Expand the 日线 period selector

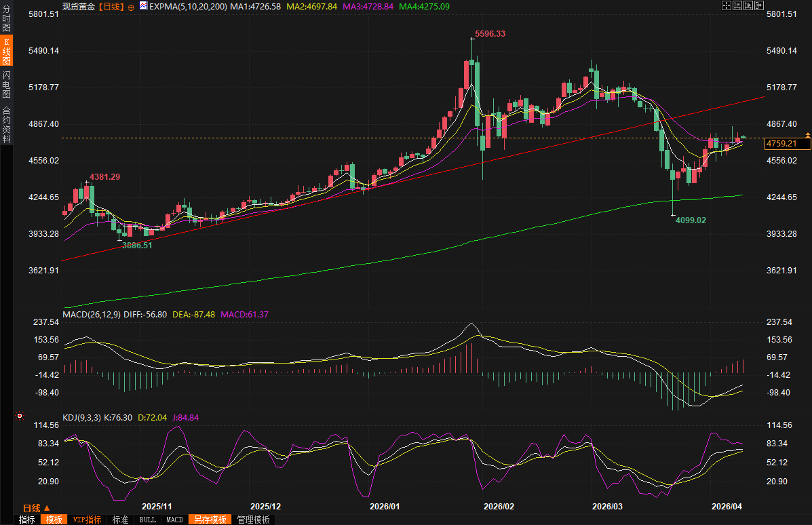[36, 508]
